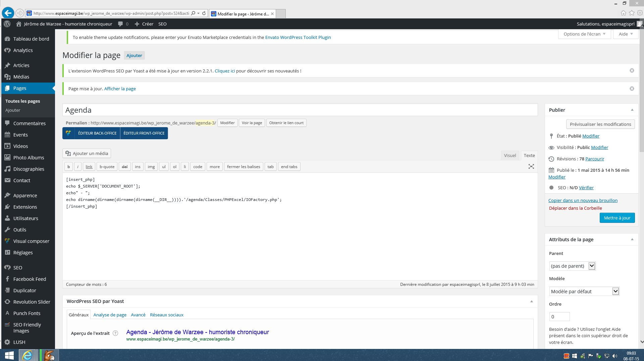Collapse Attributs de la page panel
This screenshot has height=361, width=644.
(x=632, y=239)
